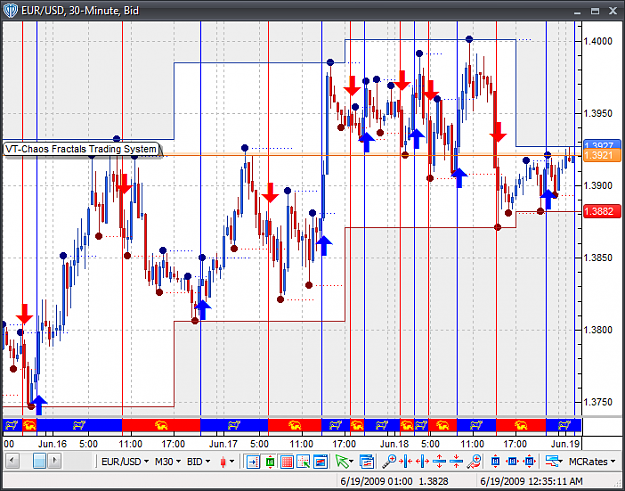
Task: Open the MCRates dropdown
Action: pos(592,462)
